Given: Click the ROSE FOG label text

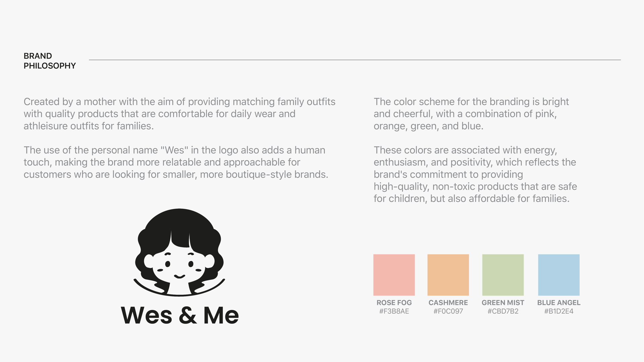Looking at the screenshot, I should (394, 303).
